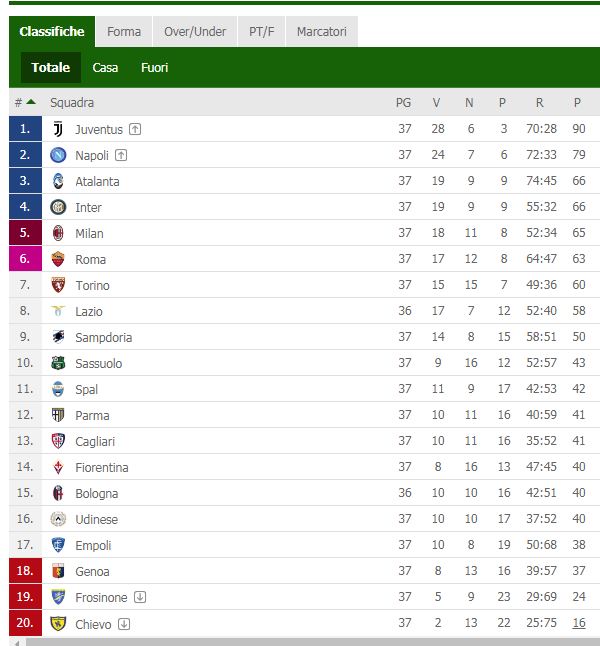Click the Genoa club crest
This screenshot has width=600, height=646.
58,571
